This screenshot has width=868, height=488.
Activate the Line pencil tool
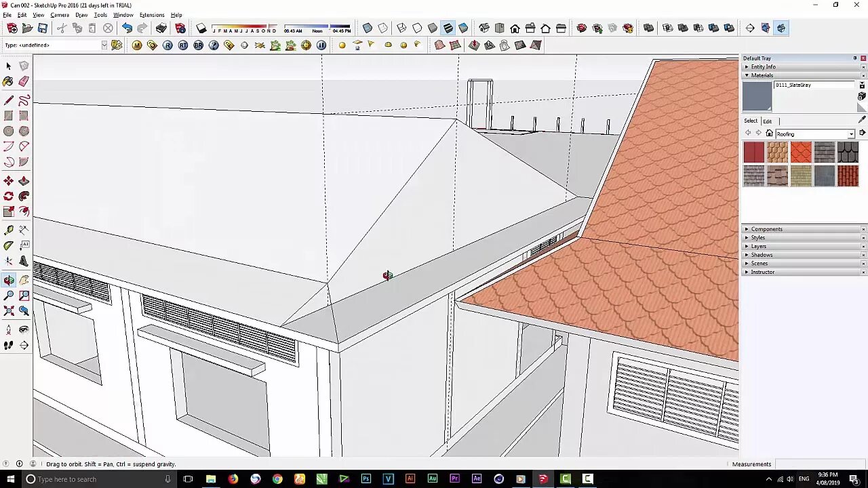[x=9, y=100]
